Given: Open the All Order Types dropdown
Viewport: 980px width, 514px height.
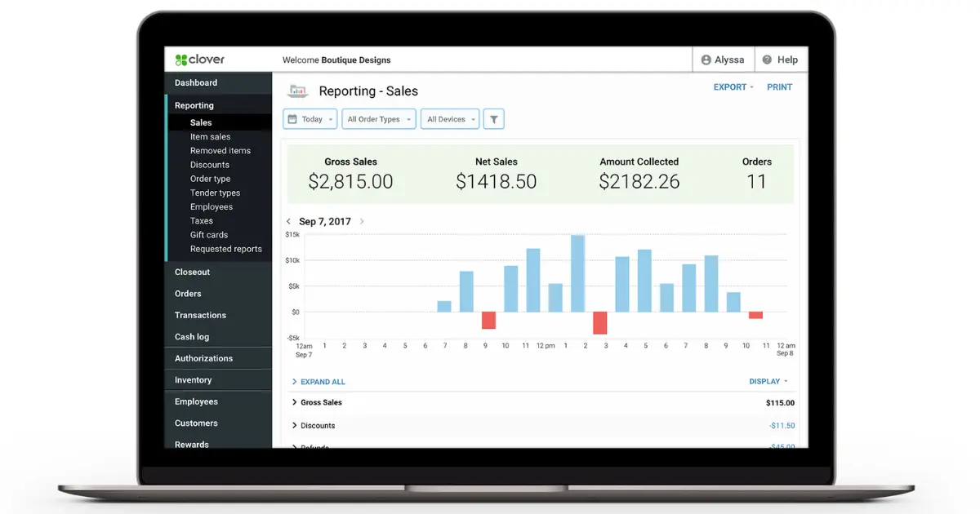Looking at the screenshot, I should [379, 119].
